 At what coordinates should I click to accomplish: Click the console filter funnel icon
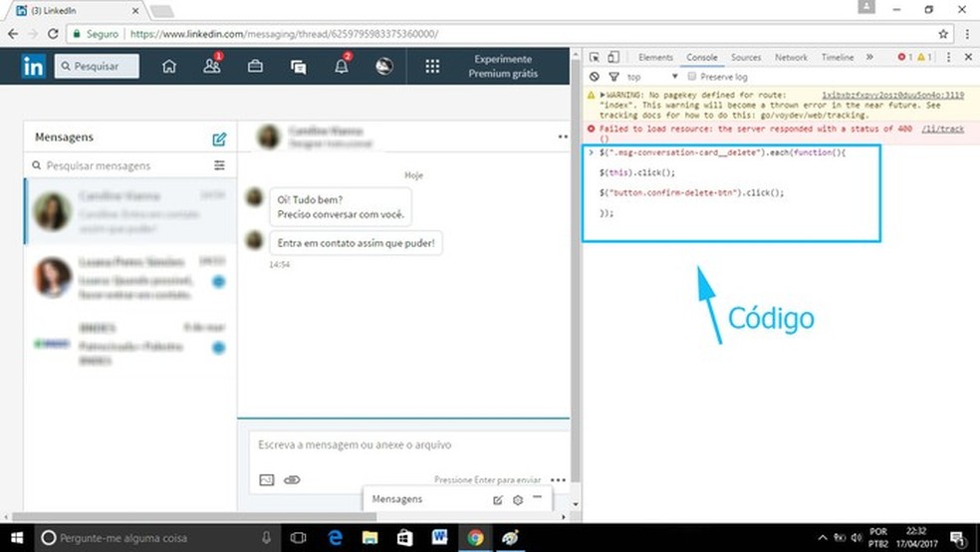pyautogui.click(x=613, y=77)
